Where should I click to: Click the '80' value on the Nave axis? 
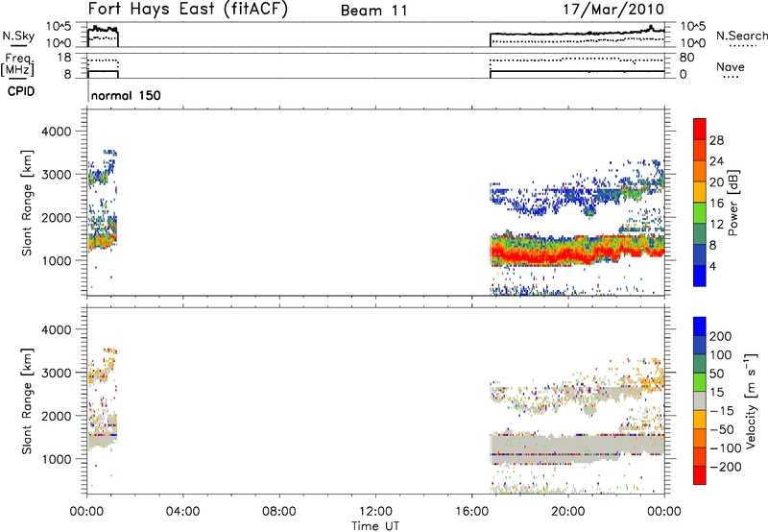(x=686, y=58)
